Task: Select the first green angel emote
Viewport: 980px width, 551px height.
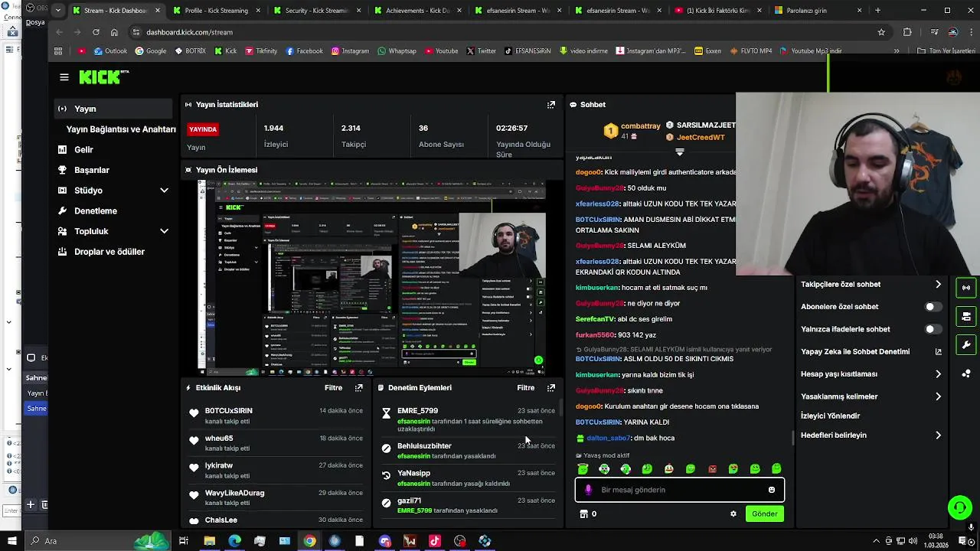Action: (x=583, y=469)
